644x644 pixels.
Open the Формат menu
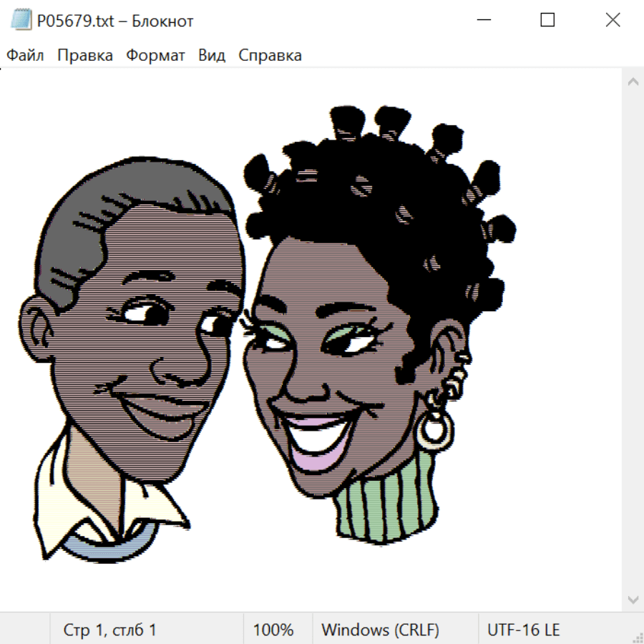point(155,56)
